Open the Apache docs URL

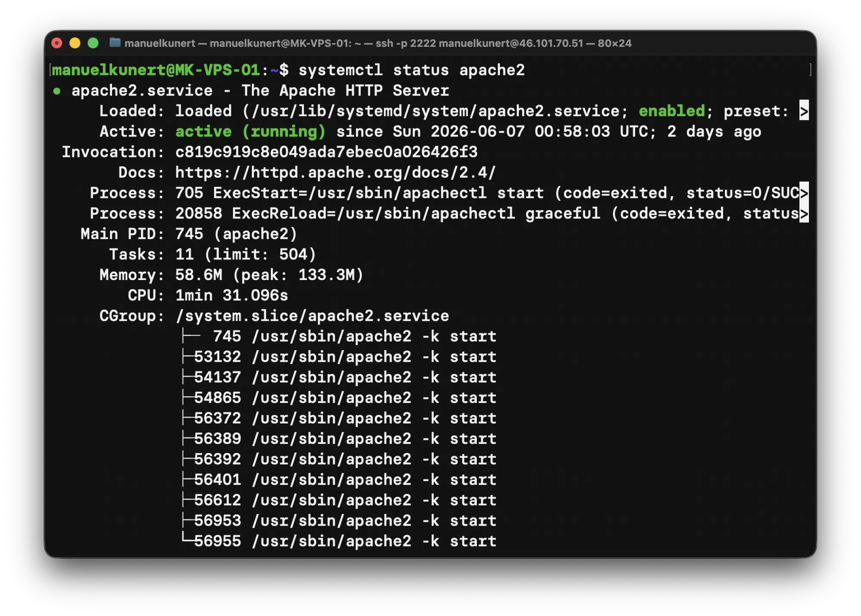pos(335,172)
